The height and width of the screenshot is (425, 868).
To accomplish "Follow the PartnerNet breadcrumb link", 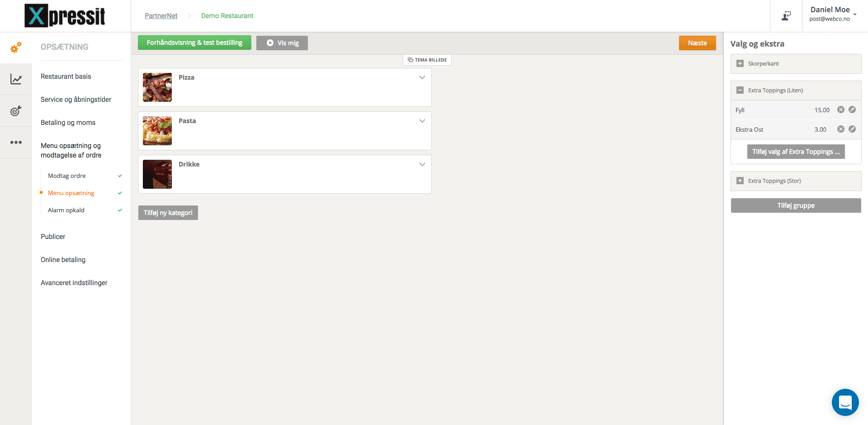I will click(x=161, y=16).
